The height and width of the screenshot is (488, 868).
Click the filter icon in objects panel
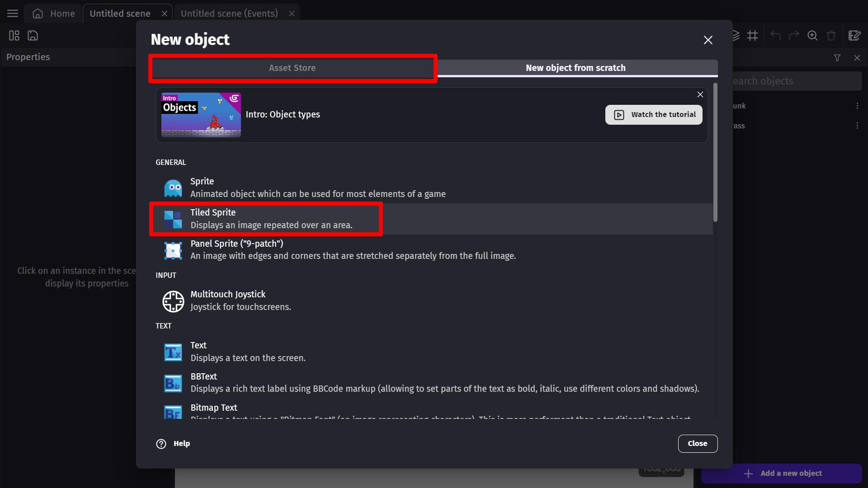click(837, 58)
